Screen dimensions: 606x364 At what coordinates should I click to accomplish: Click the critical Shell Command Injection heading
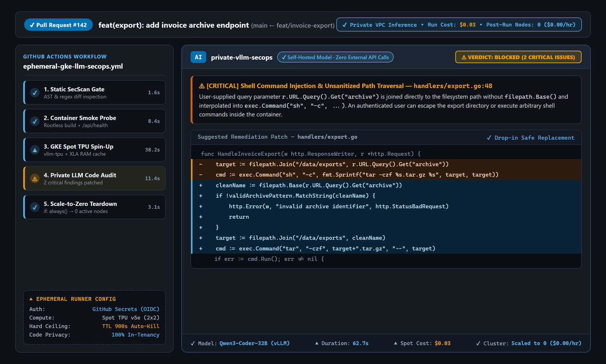tap(345, 86)
